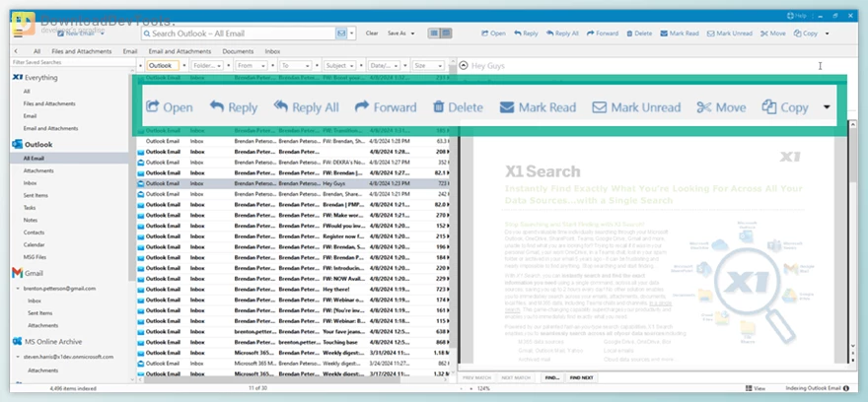The width and height of the screenshot is (868, 402).
Task: Switch to the Email and Attachments tab
Action: pos(180,51)
